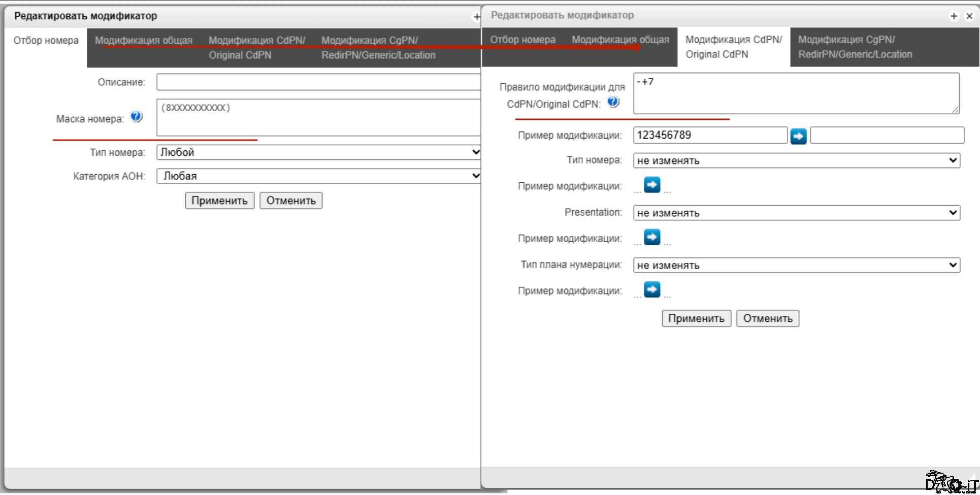The height and width of the screenshot is (495, 980).
Task: Expand Presentation dropdown
Action: 797,213
